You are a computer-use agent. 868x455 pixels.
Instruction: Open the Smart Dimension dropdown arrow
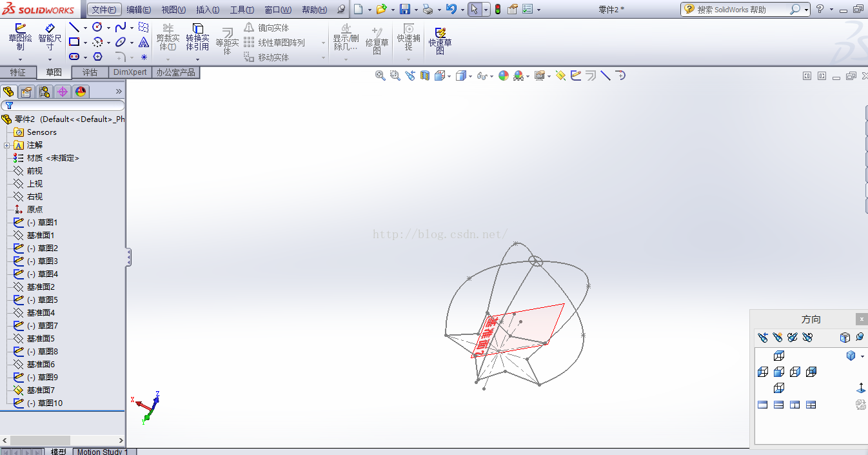click(50, 59)
